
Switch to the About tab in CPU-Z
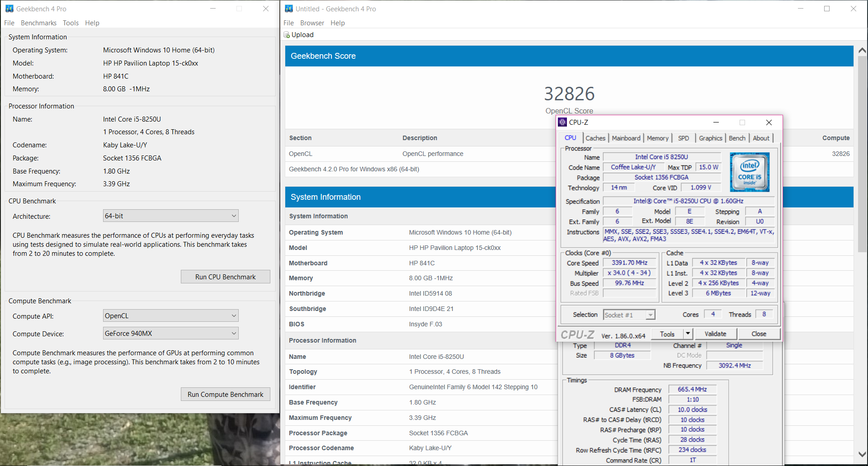click(761, 138)
